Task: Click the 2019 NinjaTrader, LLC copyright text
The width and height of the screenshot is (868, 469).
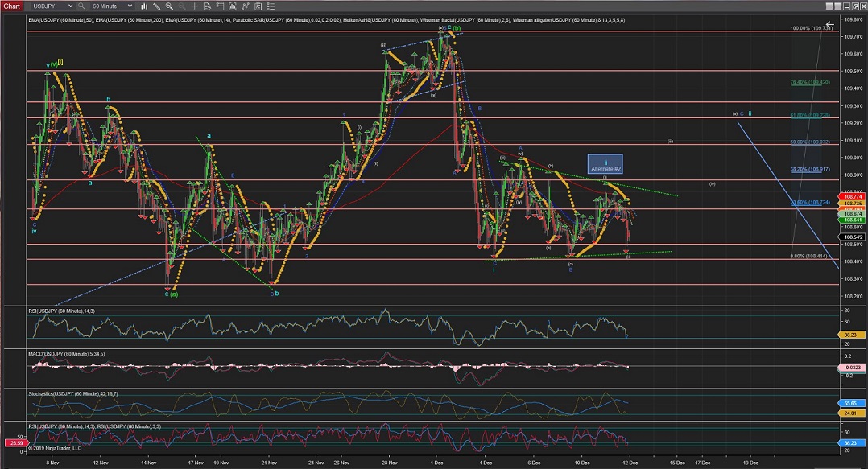Action: tap(55, 448)
